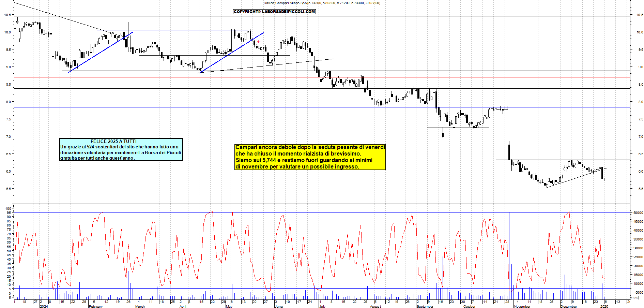Click the July month label on time axis
This screenshot has height=308, width=644.
pos(322,306)
